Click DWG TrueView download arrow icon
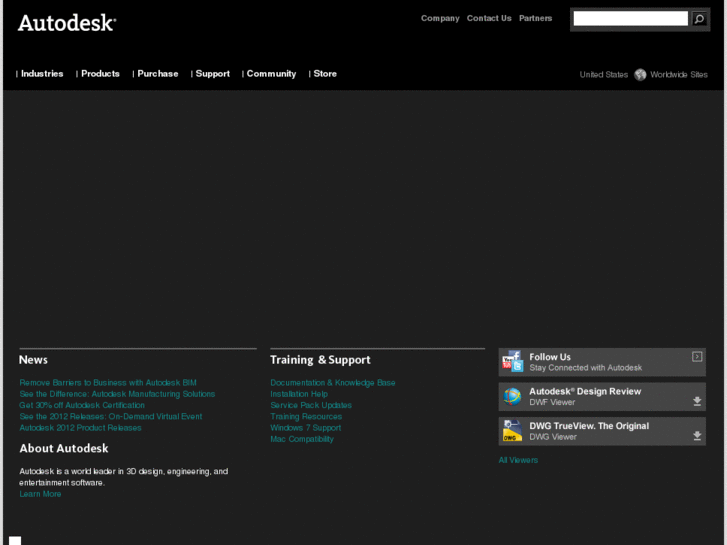This screenshot has height=545, width=727. [697, 436]
